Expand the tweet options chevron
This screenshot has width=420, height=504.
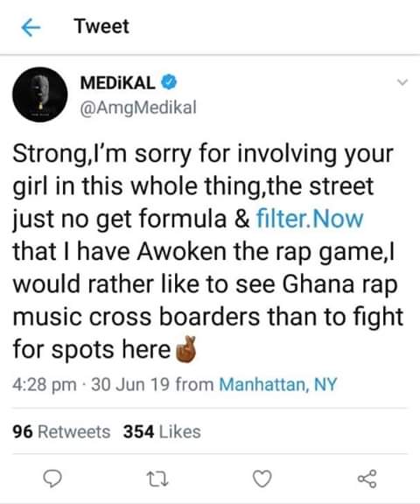tap(402, 82)
